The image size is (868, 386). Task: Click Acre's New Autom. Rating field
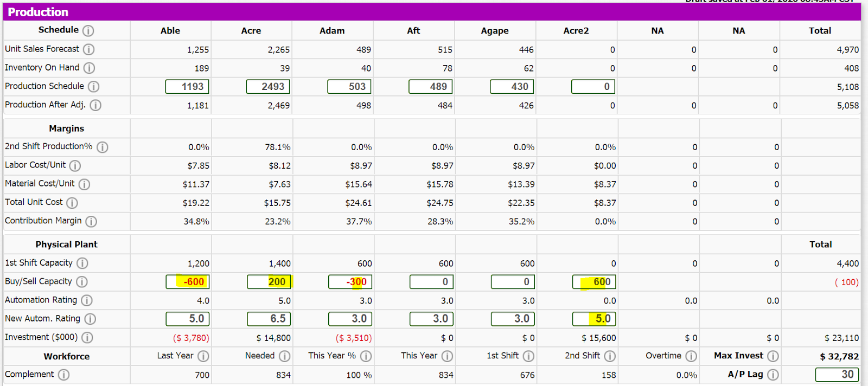tap(269, 319)
